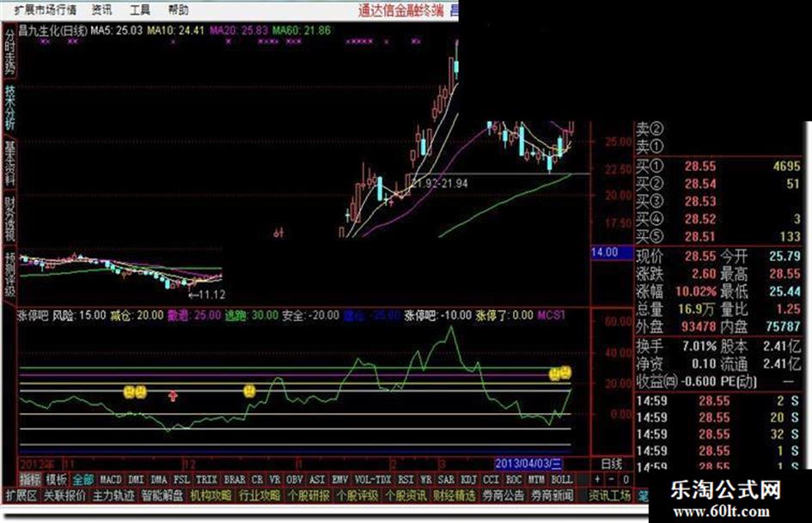Switch indicator to VOL-TDX
Screen dimensions: 812x523
[373, 479]
